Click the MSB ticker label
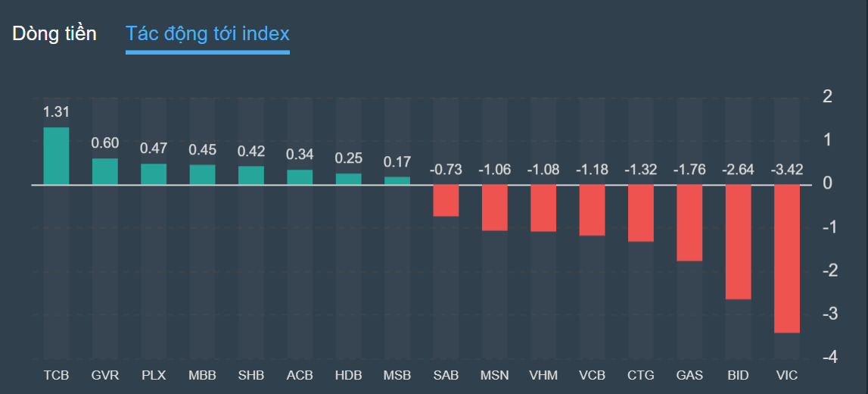This screenshot has height=394, width=868. pos(397,375)
